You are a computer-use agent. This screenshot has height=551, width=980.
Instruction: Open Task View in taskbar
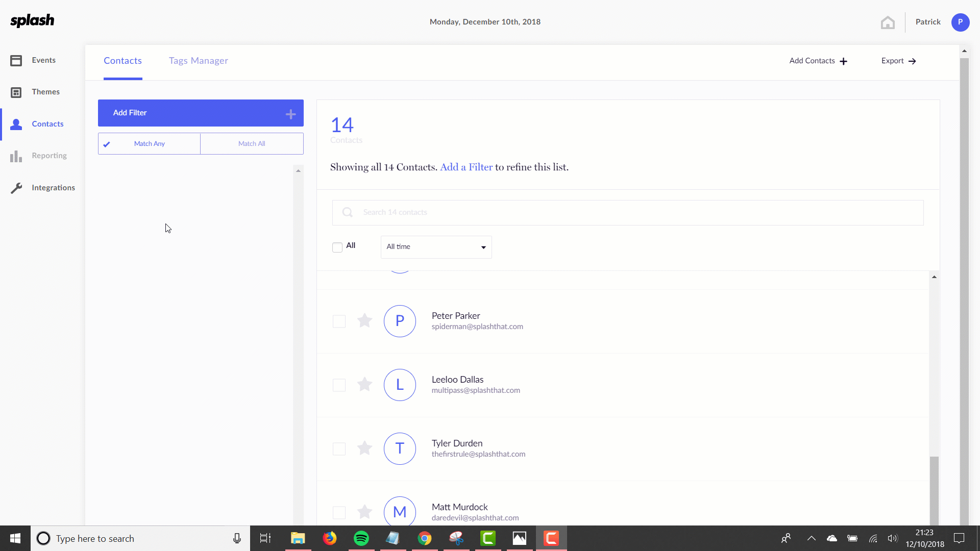point(265,538)
